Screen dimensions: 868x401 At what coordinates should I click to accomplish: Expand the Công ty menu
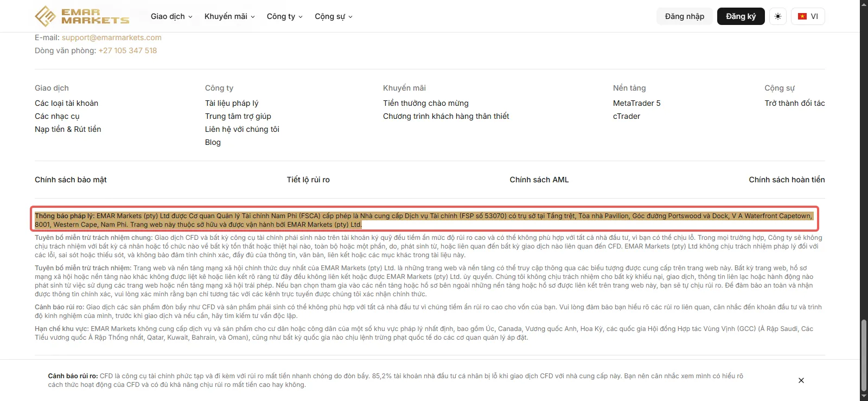(x=285, y=16)
